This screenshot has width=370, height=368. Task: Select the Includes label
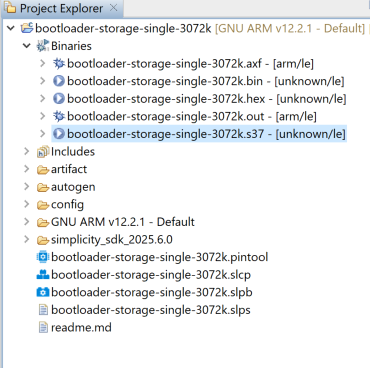click(73, 152)
